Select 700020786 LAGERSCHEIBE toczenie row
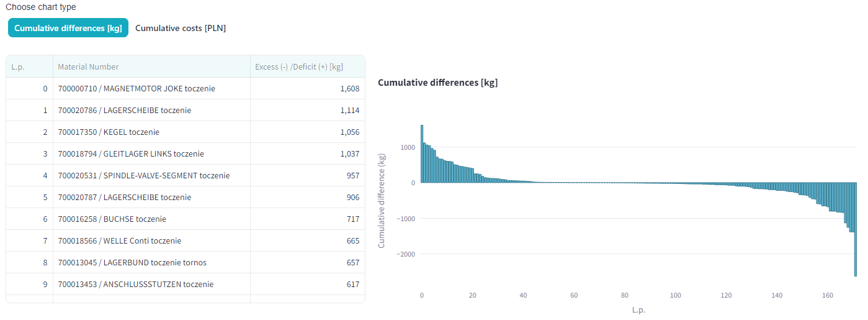The image size is (868, 320). pos(186,111)
